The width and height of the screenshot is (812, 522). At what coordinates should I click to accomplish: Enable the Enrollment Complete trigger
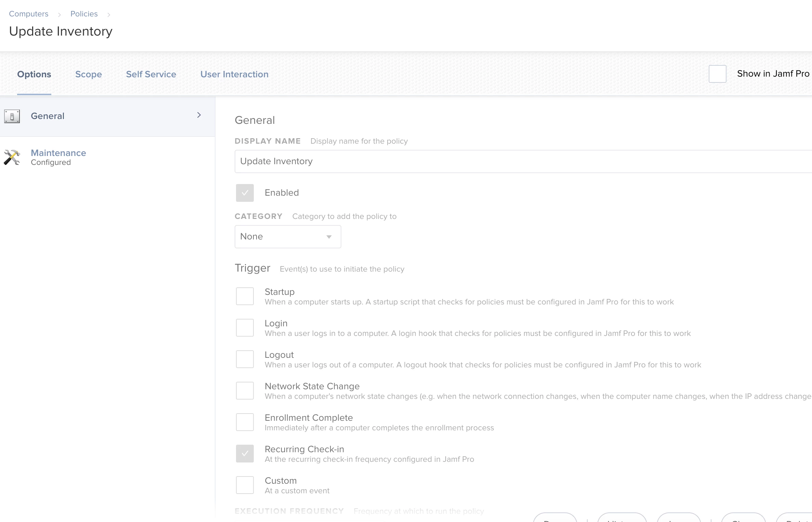(x=245, y=422)
